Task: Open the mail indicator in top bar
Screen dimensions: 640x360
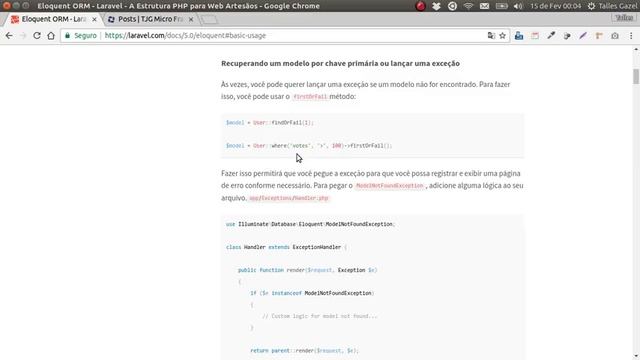Action: (484, 6)
